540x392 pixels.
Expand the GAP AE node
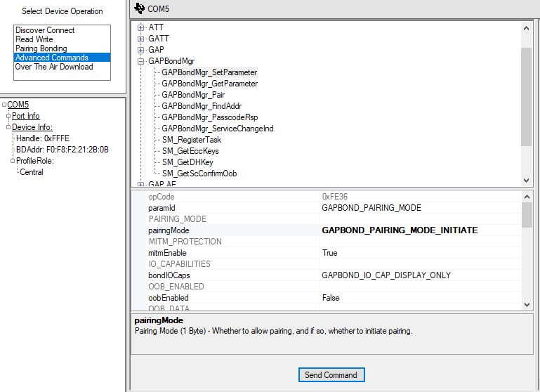click(x=141, y=184)
